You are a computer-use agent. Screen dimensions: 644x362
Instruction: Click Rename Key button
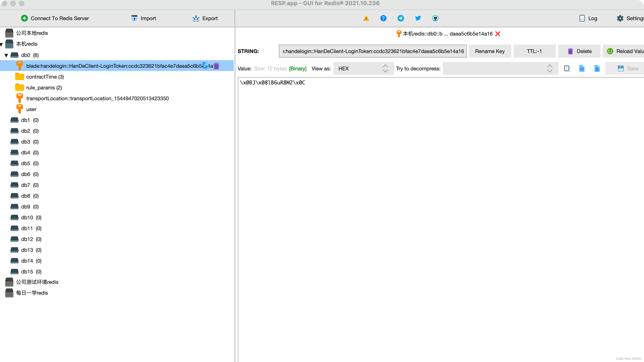click(x=490, y=51)
